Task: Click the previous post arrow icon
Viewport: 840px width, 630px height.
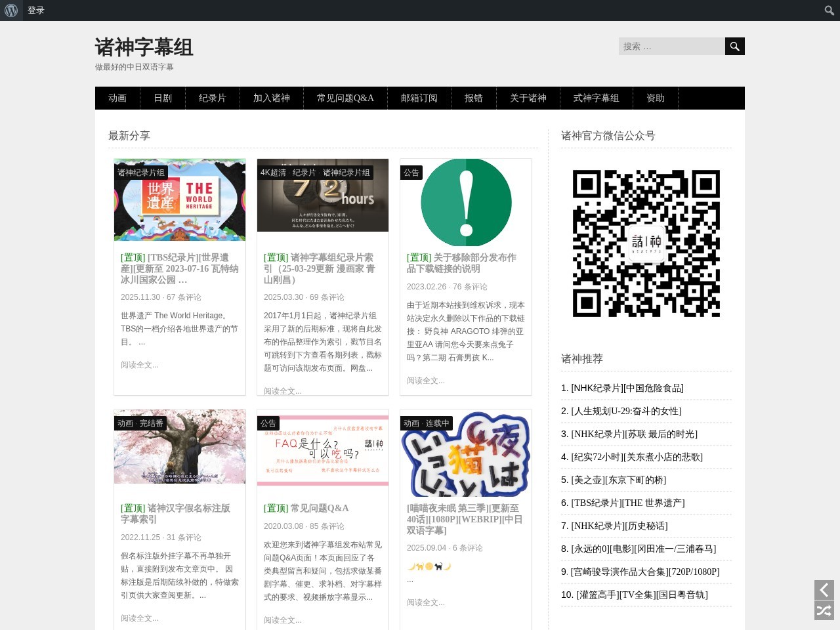Action: coord(824,589)
